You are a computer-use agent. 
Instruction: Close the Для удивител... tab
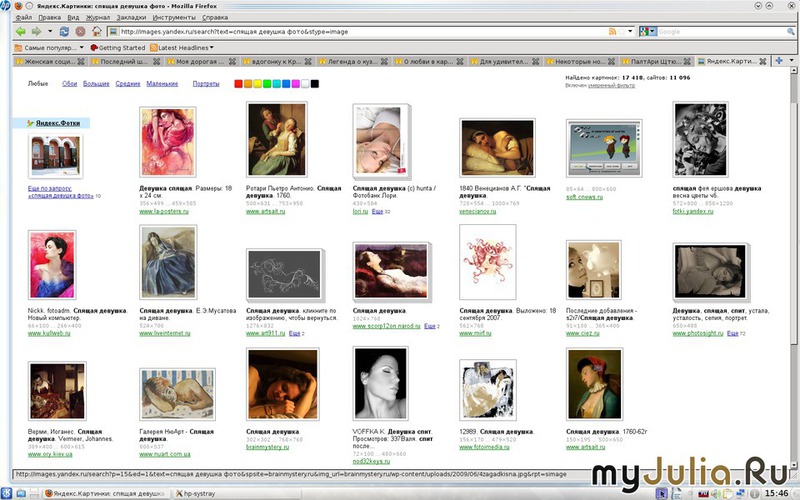536,61
